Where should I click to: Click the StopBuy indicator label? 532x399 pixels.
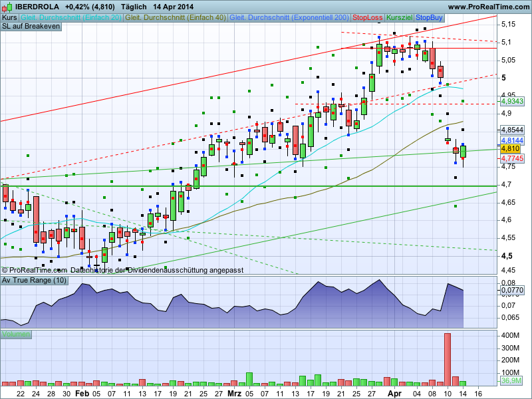click(x=429, y=18)
